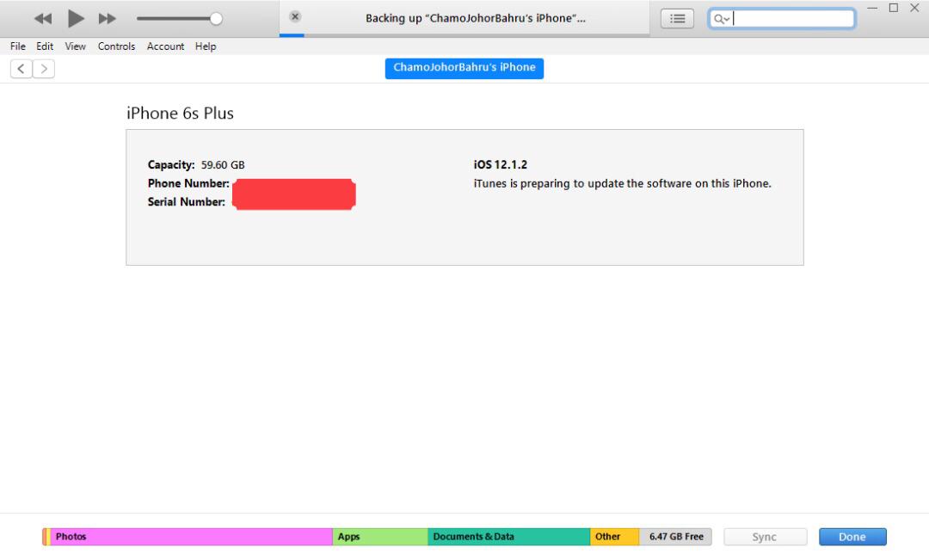The height and width of the screenshot is (560, 929).
Task: Select the Apps storage segment
Action: point(380,537)
